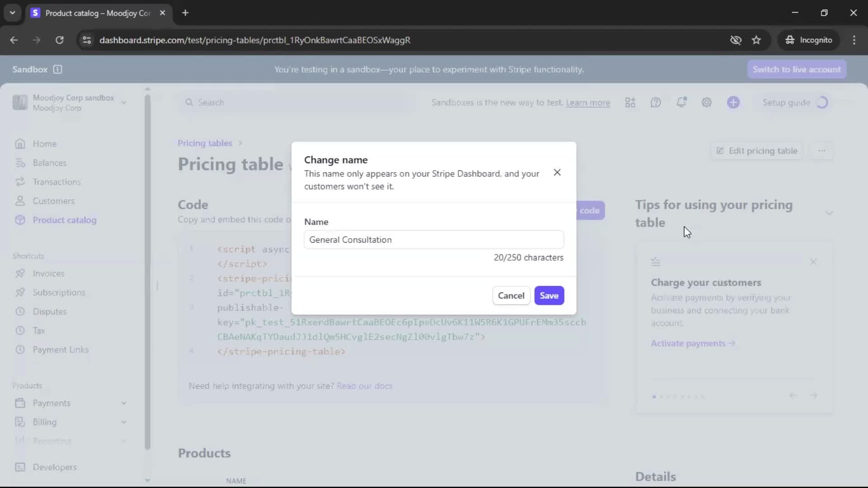Open the settings gear icon
The height and width of the screenshot is (488, 868).
point(707,103)
